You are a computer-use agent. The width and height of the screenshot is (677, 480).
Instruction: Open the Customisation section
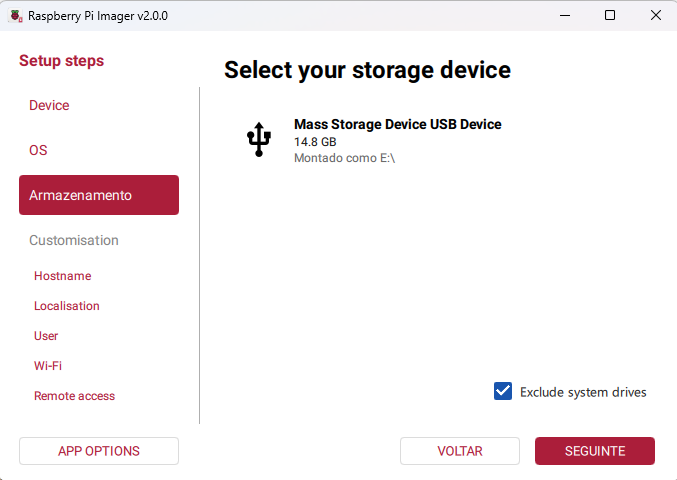tap(74, 240)
